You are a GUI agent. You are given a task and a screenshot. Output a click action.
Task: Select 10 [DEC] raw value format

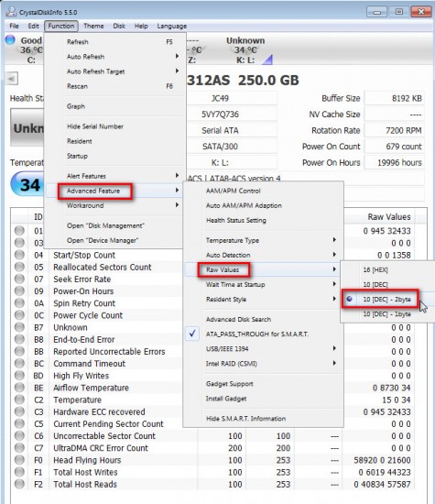(x=386, y=284)
